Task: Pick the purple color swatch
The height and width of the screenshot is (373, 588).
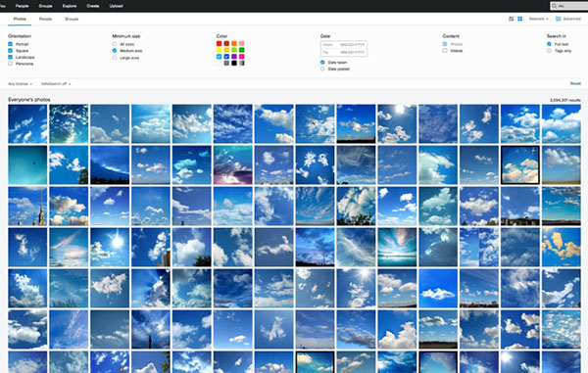Action: coord(234,57)
